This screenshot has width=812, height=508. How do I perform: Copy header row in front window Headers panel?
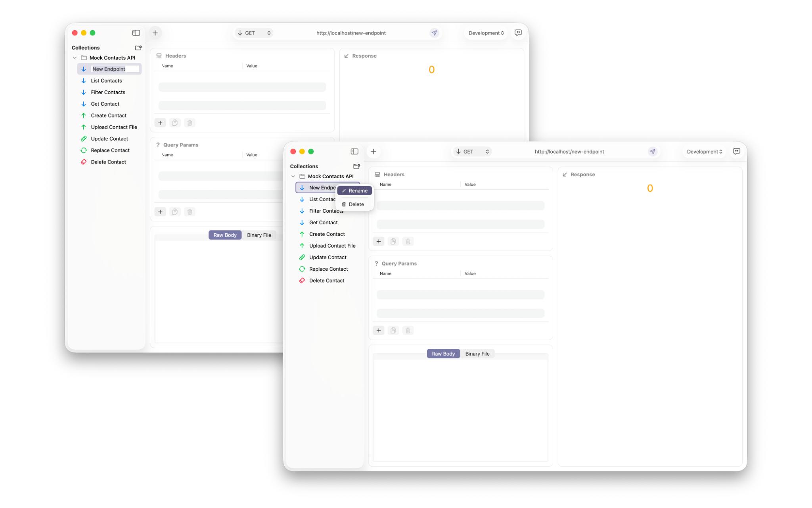(393, 241)
